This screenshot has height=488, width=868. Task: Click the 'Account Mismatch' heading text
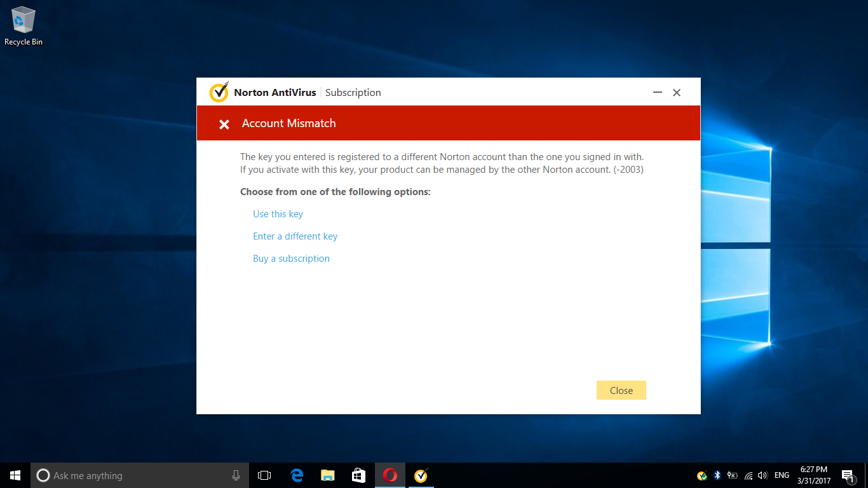(x=288, y=123)
